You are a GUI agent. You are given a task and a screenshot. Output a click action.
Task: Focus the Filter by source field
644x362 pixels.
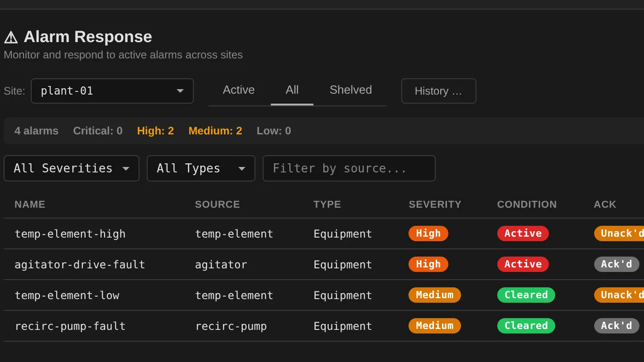pyautogui.click(x=349, y=168)
